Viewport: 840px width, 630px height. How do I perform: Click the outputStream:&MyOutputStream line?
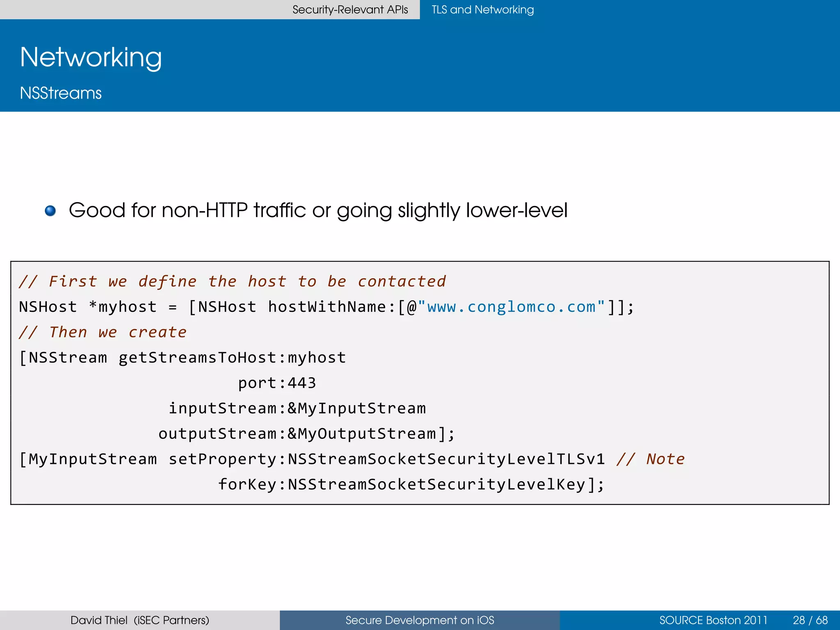click(x=307, y=434)
